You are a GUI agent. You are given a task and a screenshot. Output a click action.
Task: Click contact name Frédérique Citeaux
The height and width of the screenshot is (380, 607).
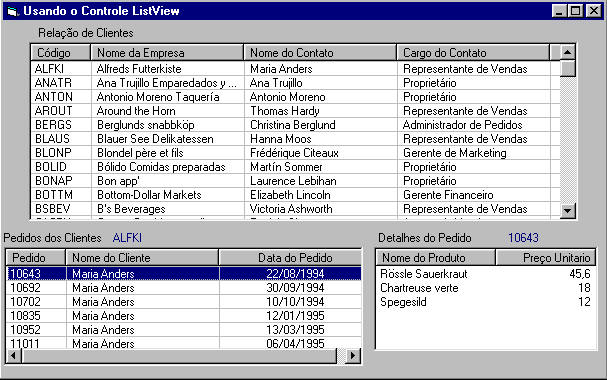click(294, 152)
